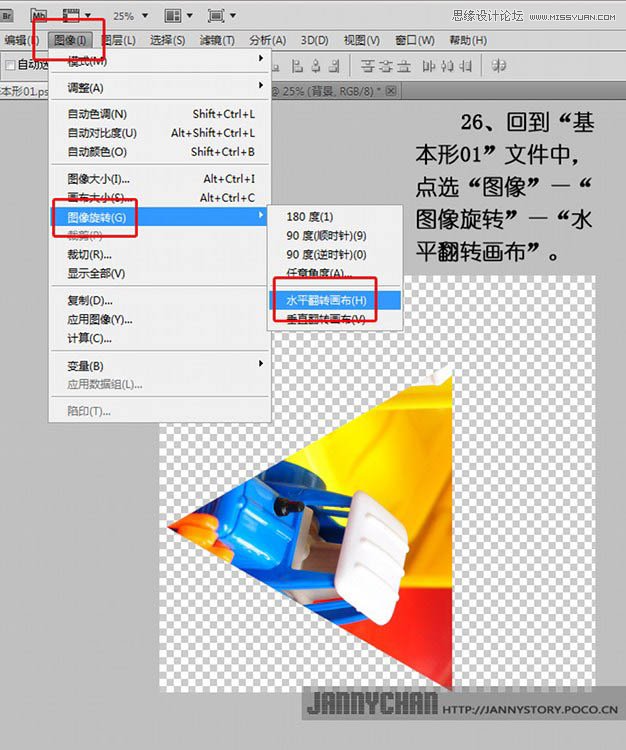Expand the Arrange Documents dropdown arrow

[189, 16]
